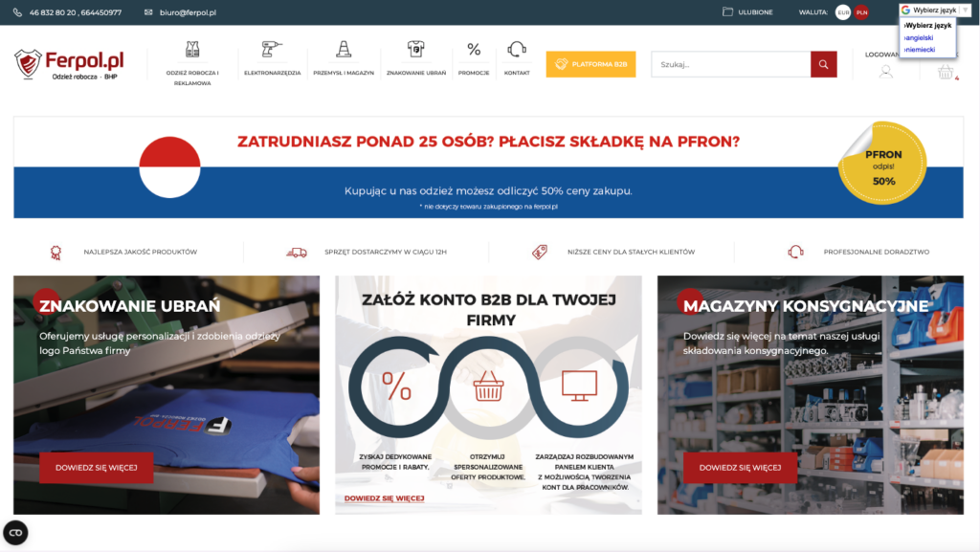Switch currency to EUR

point(843,12)
